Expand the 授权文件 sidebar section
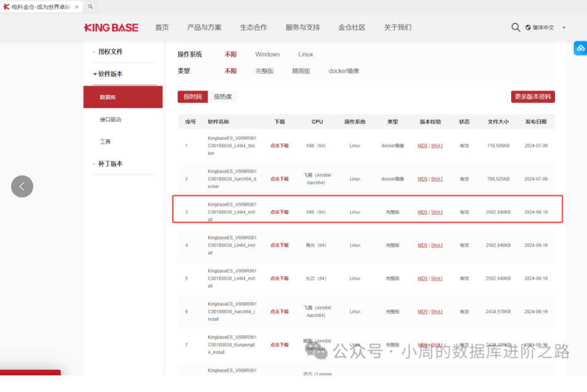 click(110, 52)
